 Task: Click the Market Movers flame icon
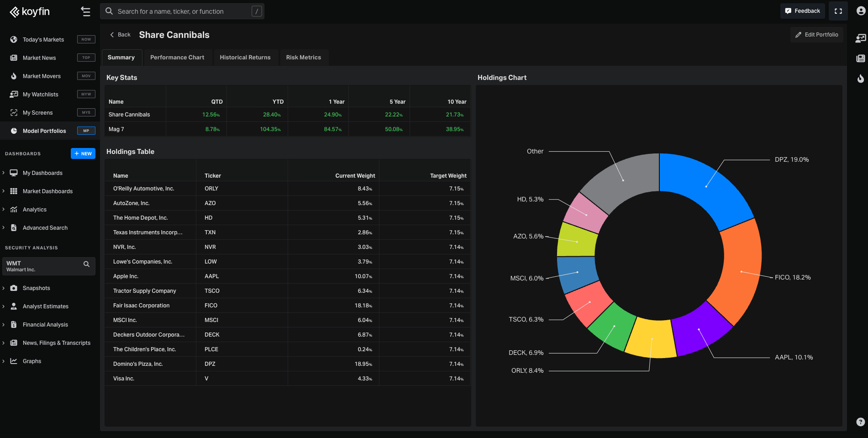[14, 76]
